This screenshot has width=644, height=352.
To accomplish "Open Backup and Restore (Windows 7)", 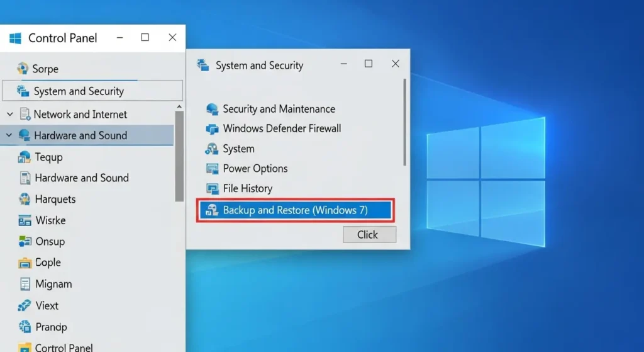I will (x=296, y=210).
